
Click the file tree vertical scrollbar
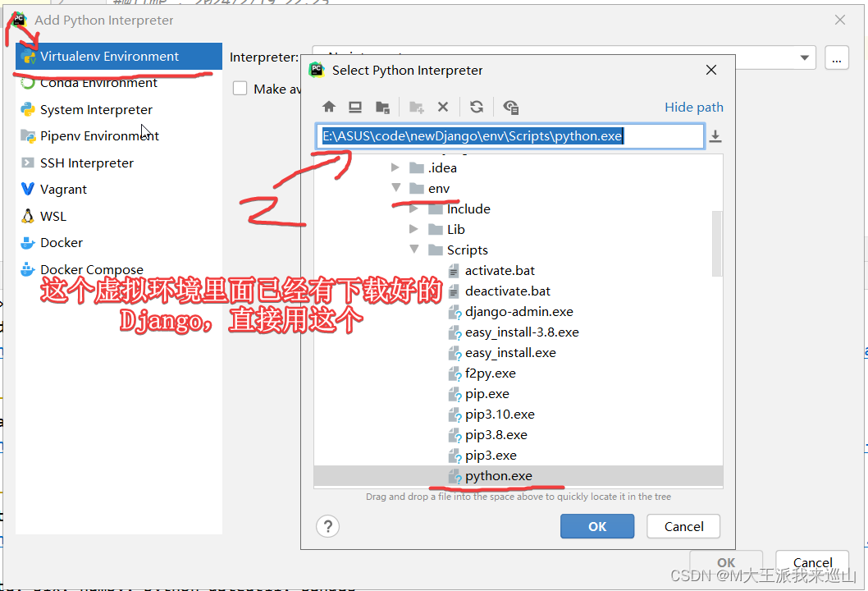point(717,244)
